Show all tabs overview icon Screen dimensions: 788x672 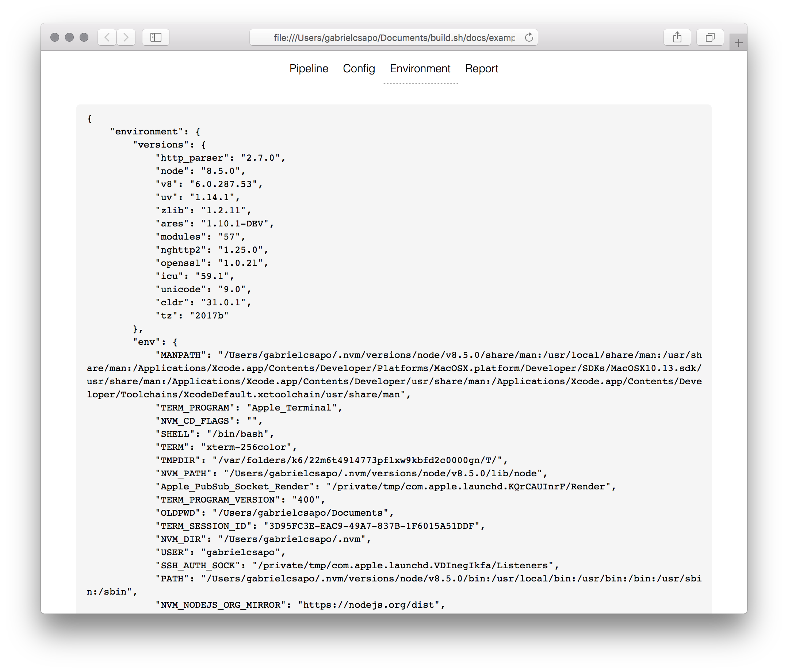point(709,37)
